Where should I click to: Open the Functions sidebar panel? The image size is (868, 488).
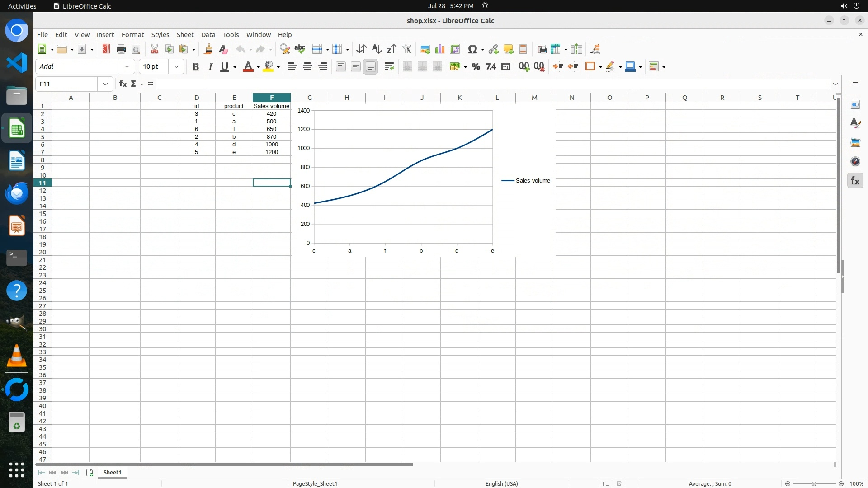(x=855, y=181)
